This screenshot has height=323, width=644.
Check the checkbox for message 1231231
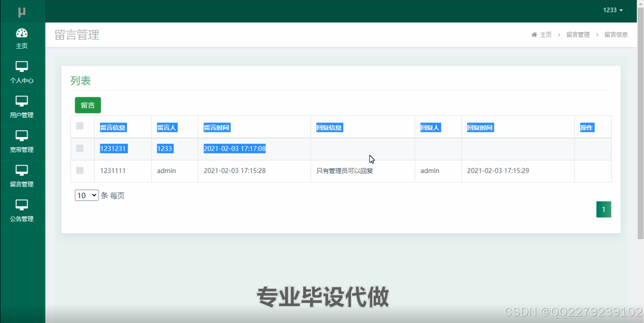81,148
